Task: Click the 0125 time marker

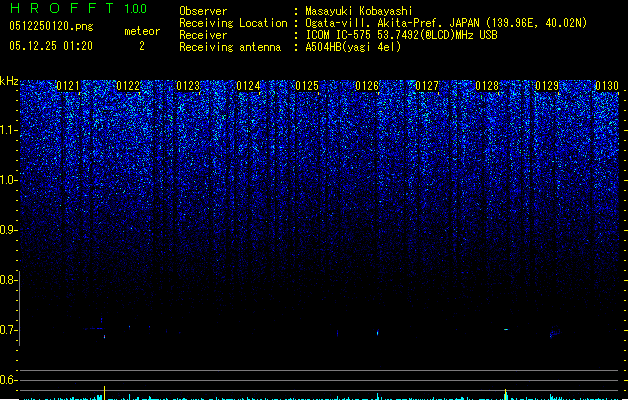Action: (x=307, y=86)
